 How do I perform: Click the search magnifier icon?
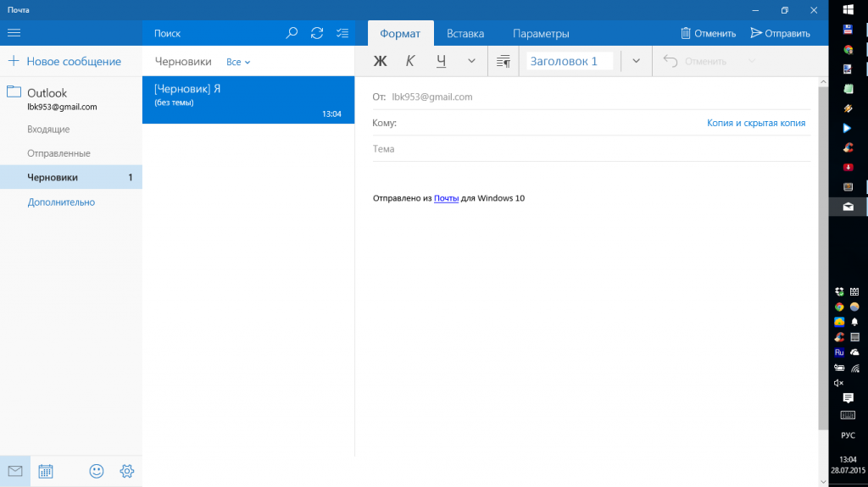(292, 33)
